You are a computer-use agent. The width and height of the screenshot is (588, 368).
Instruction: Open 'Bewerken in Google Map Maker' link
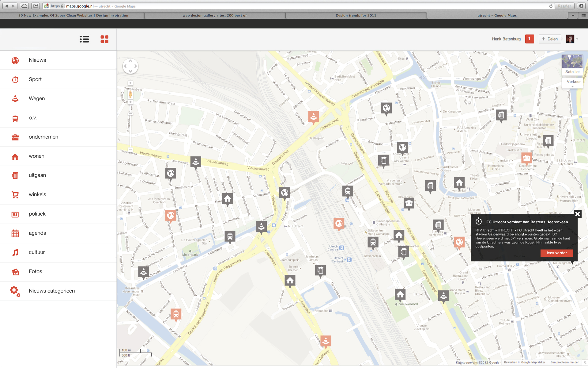click(525, 362)
